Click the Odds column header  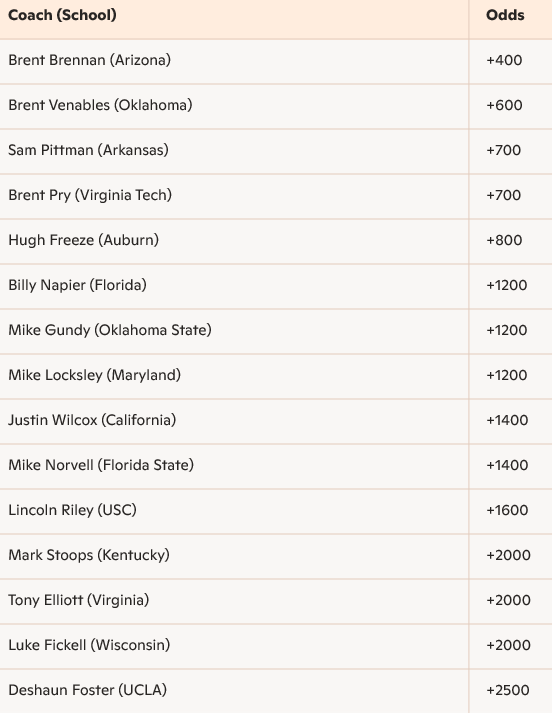point(505,15)
